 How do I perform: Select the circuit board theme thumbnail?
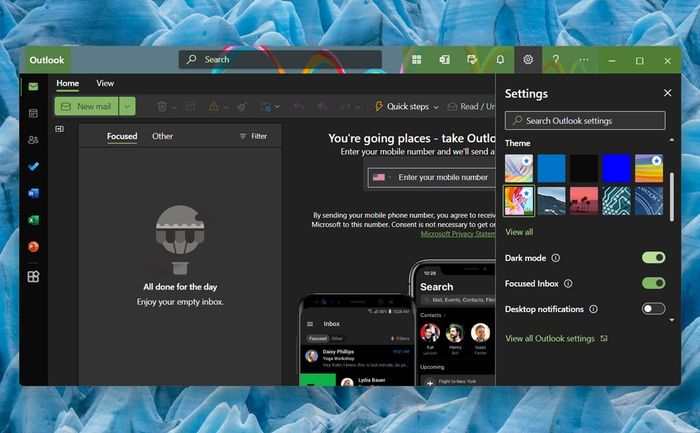[616, 201]
